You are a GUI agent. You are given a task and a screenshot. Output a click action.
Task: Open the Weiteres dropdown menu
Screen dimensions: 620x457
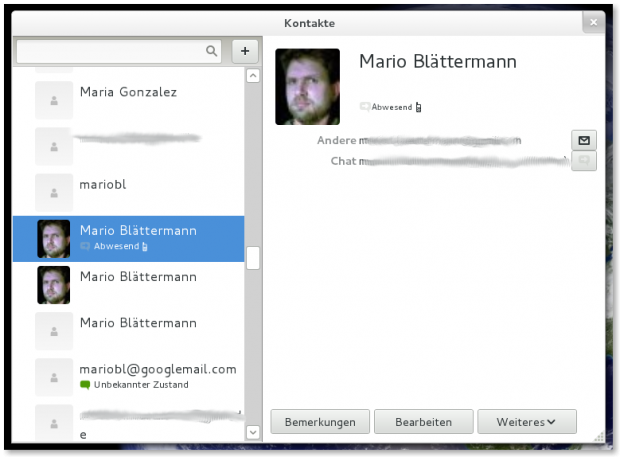tap(527, 422)
